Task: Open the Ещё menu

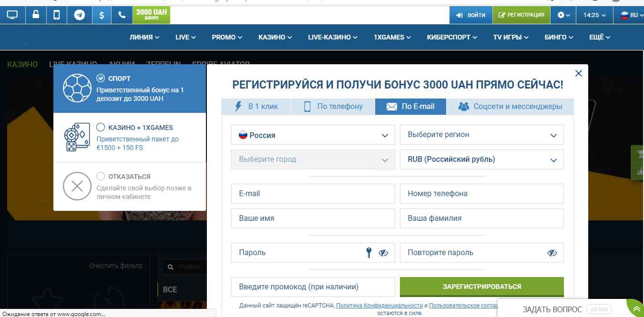Action: click(x=600, y=37)
